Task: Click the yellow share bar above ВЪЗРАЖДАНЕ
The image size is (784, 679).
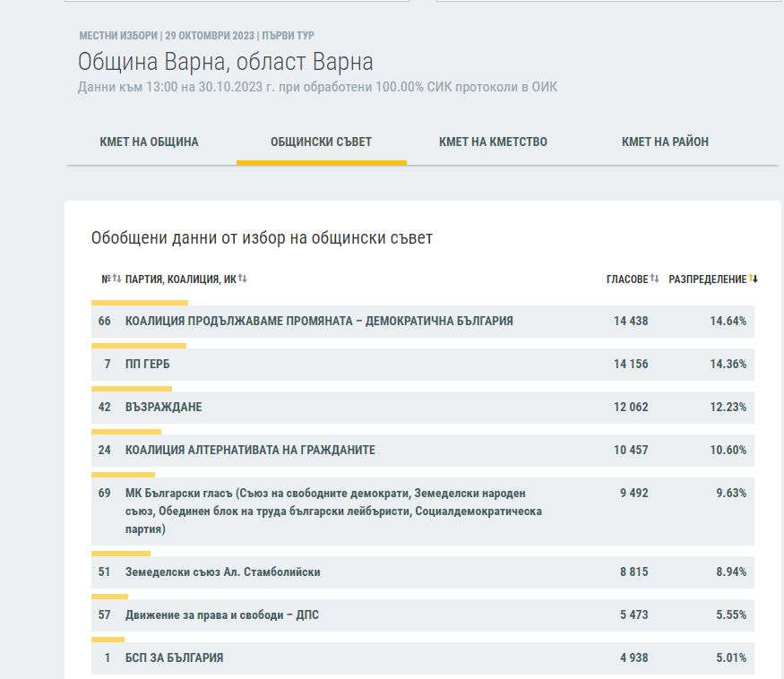Action: coord(132,389)
